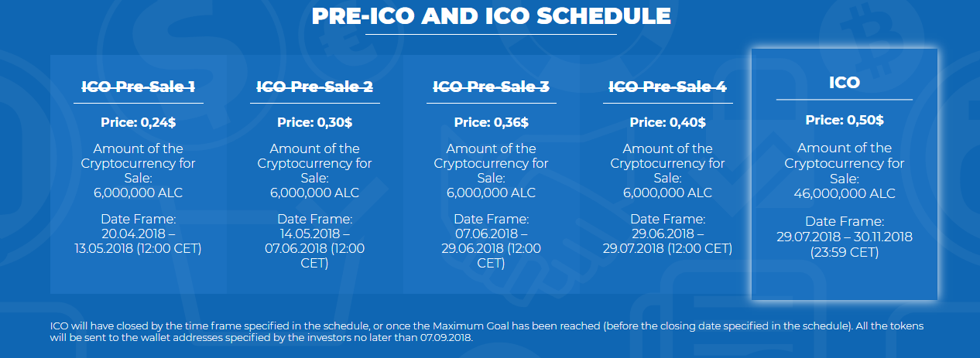Click Pre-Sale 4 date frame 29.06.2018 text

click(x=667, y=234)
